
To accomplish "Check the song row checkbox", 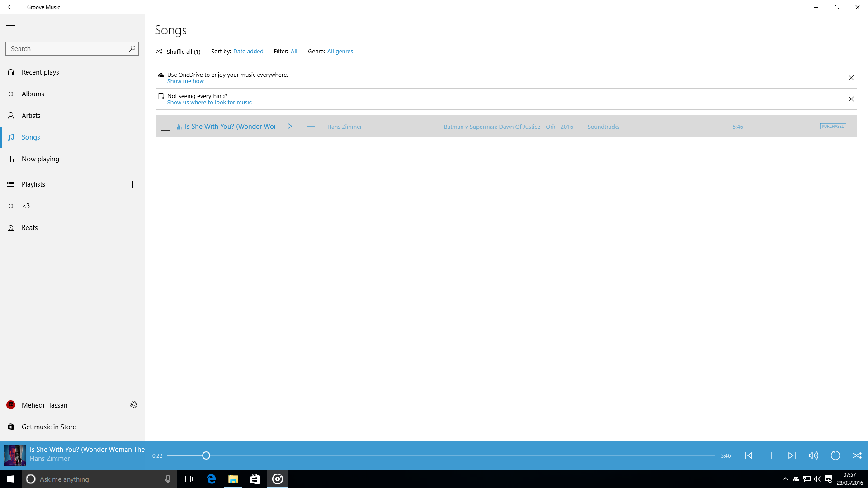I will (165, 127).
